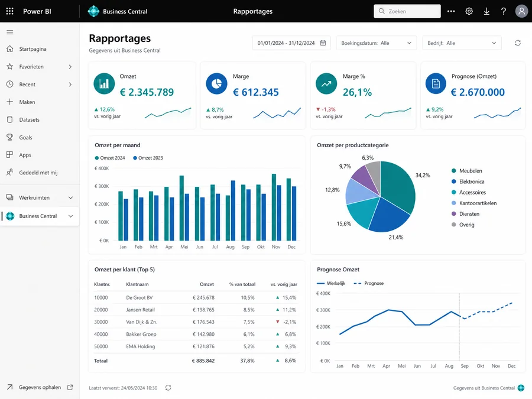Screen dimensions: 532x399
Task: Open Gedeeld met mij in sidebar
Action: (40, 173)
